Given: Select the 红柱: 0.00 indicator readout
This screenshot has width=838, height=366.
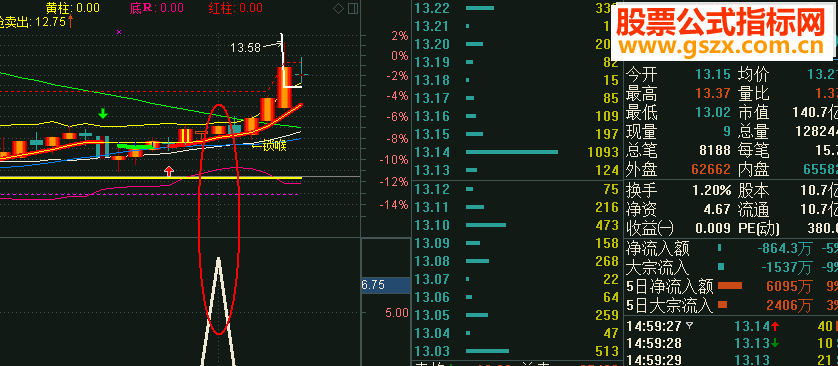Looking at the screenshot, I should (x=235, y=8).
